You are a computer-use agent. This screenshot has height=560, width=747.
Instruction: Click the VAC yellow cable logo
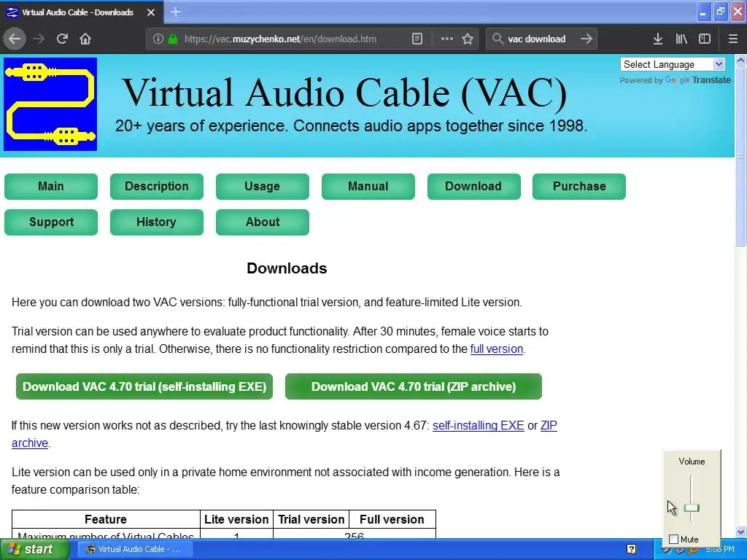tap(50, 104)
